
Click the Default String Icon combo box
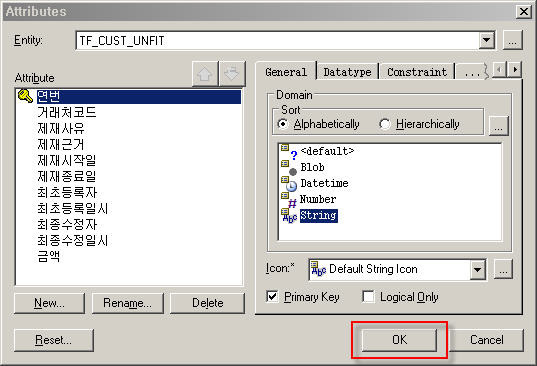click(x=397, y=269)
